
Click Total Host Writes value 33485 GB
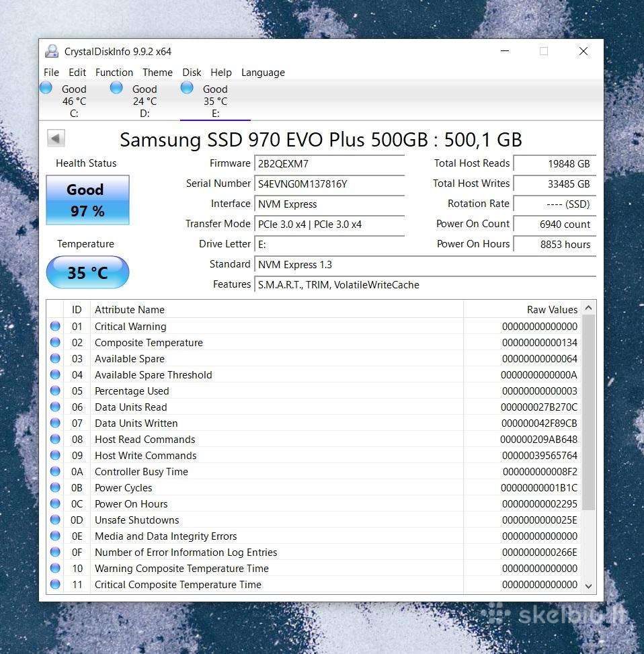(555, 183)
